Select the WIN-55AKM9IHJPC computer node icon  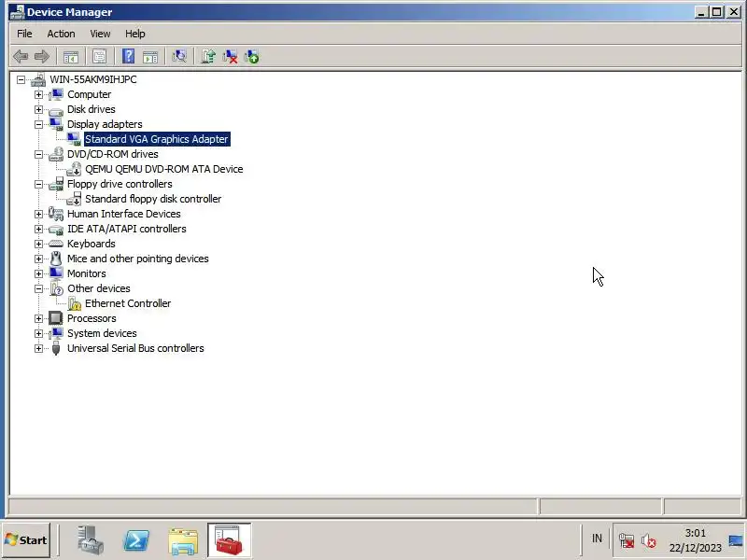pos(38,79)
